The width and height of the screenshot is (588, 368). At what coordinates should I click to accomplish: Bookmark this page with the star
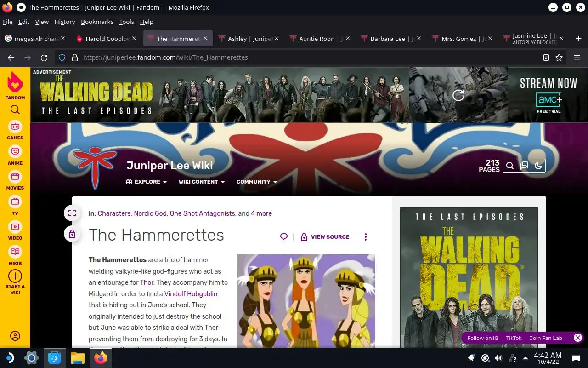559,57
